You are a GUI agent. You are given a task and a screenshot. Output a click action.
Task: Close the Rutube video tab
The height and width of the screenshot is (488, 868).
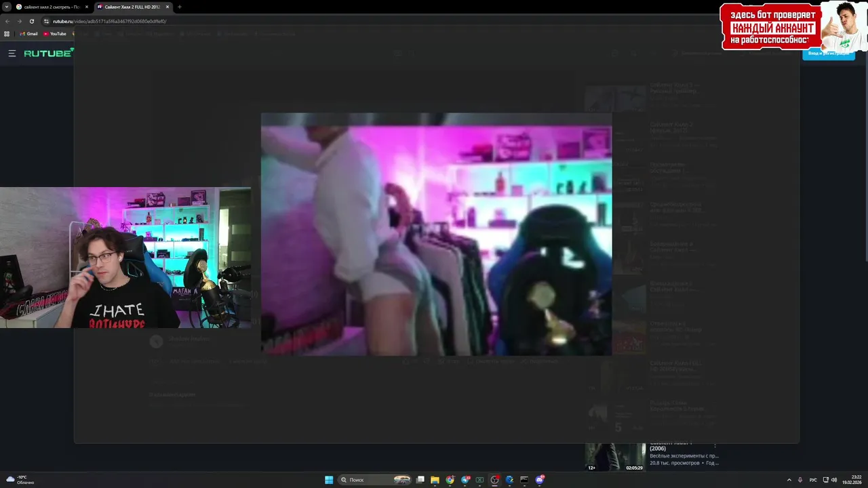point(167,7)
